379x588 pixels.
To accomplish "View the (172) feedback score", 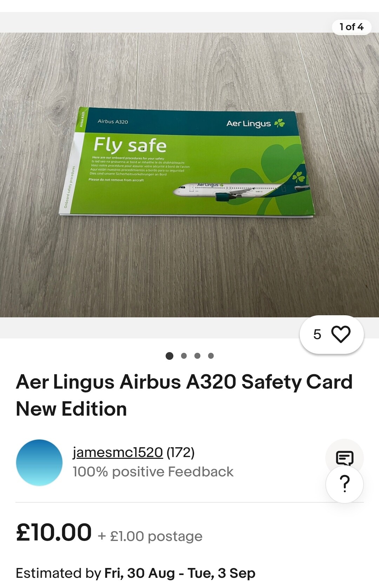I will coord(180,452).
